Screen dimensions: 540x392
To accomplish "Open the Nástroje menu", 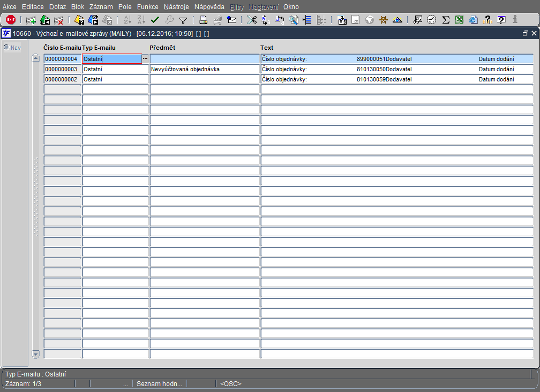I will (176, 7).
